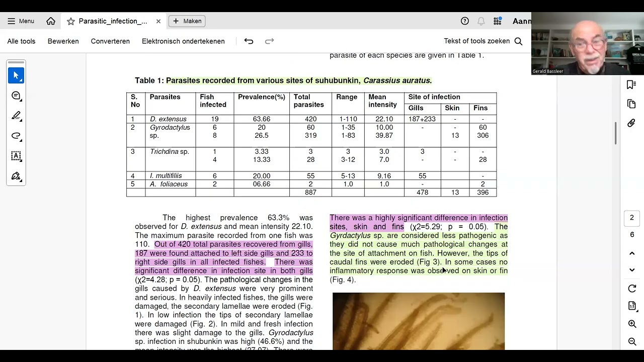The width and height of the screenshot is (644, 362).
Task: Go to previous page with up chevron
Action: tap(632, 253)
